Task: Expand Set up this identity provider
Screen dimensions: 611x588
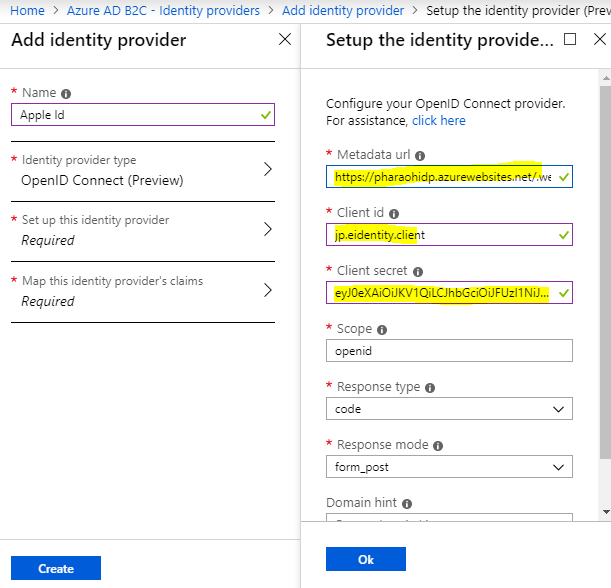Action: click(143, 231)
